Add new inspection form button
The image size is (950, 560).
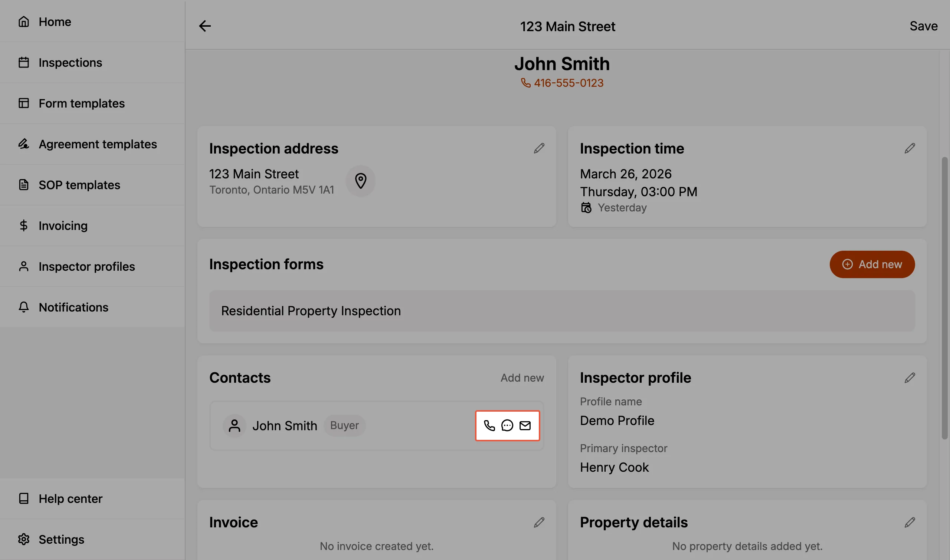click(x=872, y=264)
